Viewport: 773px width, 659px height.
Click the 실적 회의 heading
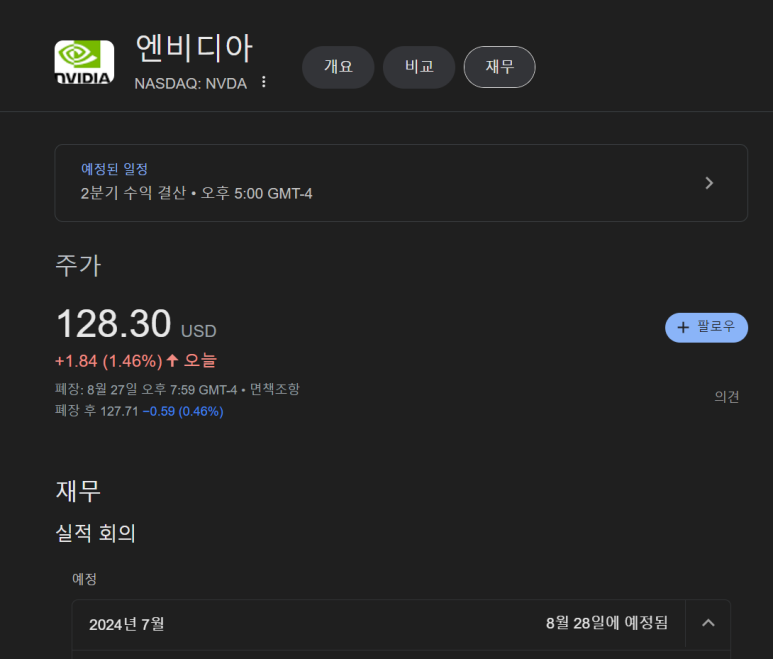pos(96,533)
